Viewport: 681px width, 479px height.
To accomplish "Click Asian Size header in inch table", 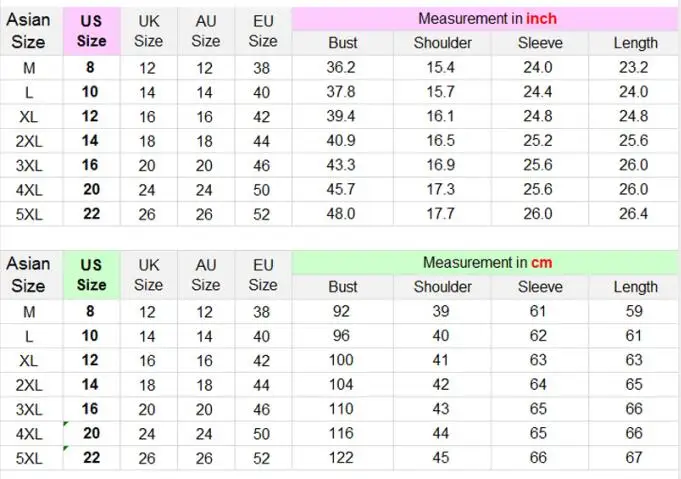I will click(x=28, y=30).
